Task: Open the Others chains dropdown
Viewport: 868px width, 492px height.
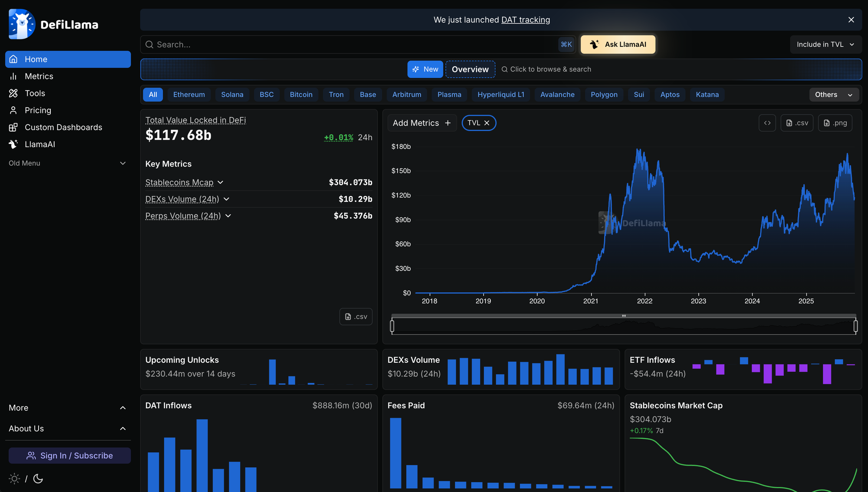Action: click(833, 95)
